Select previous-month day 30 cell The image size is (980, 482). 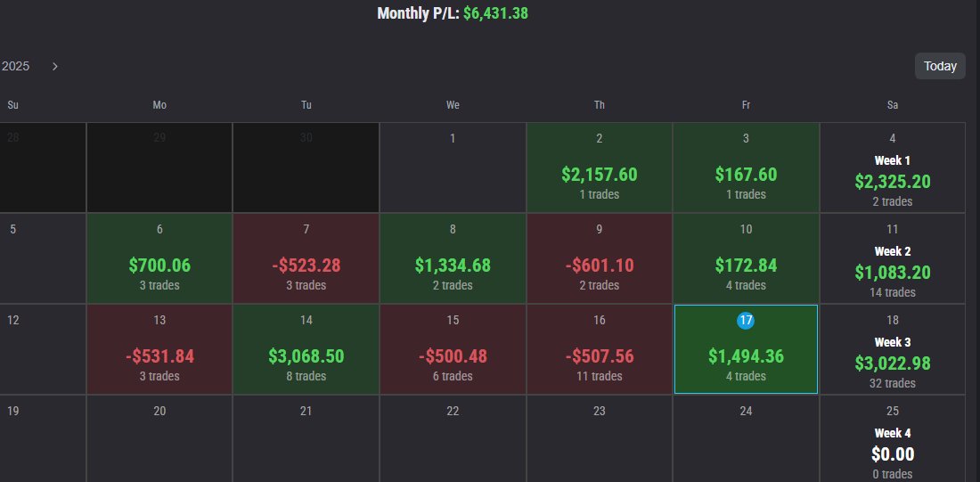pyautogui.click(x=306, y=167)
